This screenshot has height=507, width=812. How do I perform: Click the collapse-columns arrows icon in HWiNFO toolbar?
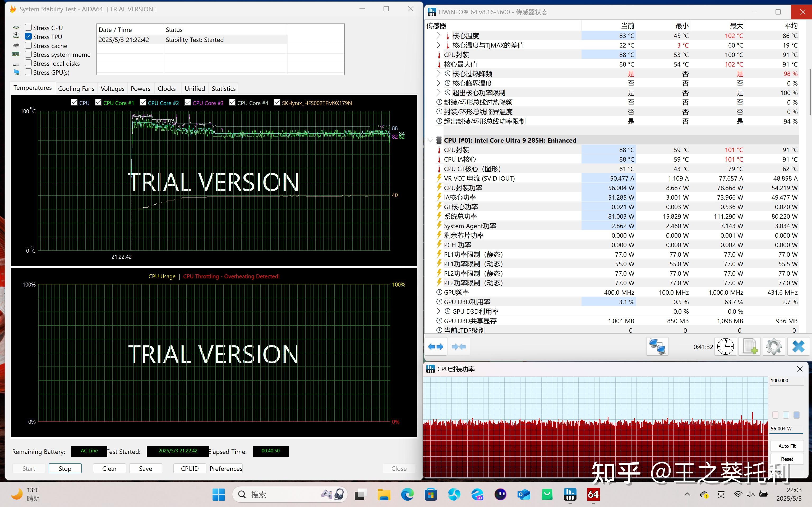[x=459, y=346]
